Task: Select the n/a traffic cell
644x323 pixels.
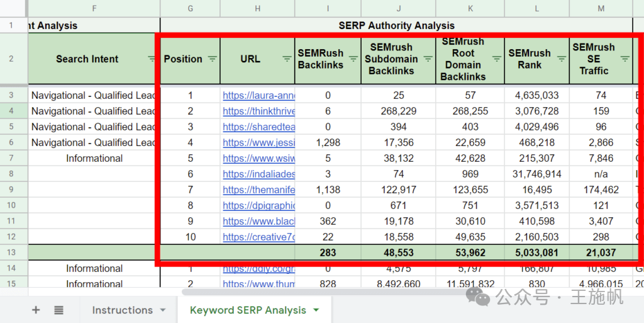Action: [601, 174]
